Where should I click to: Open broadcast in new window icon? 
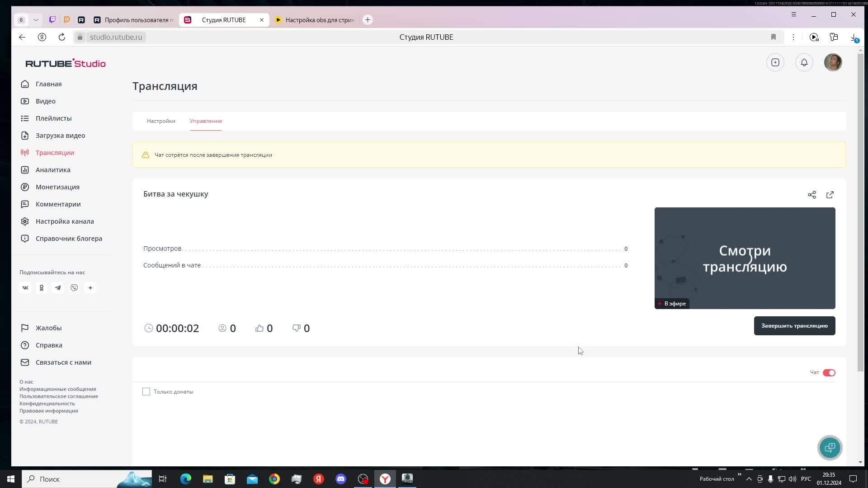point(830,195)
